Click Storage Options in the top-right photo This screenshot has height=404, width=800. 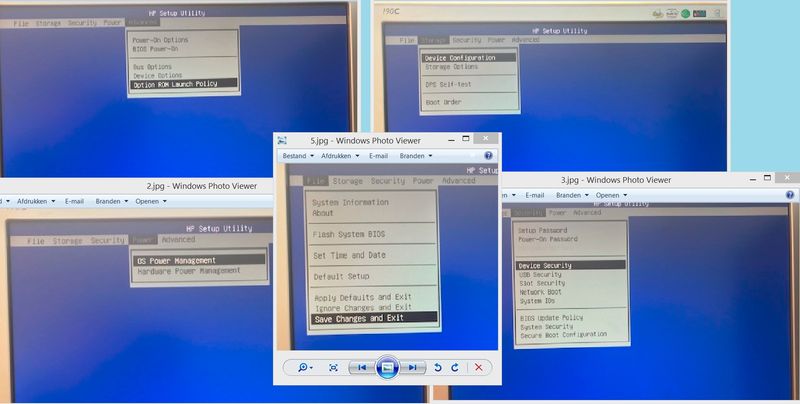tap(452, 67)
